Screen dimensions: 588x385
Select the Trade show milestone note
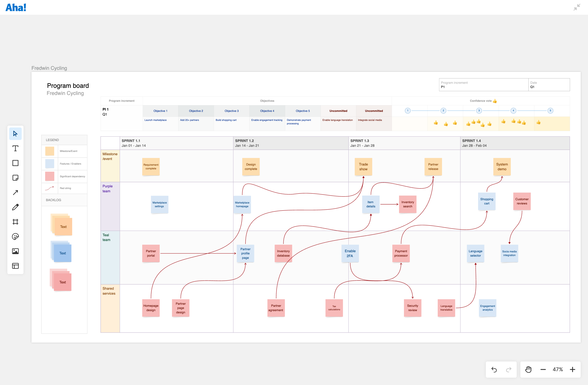tap(363, 167)
